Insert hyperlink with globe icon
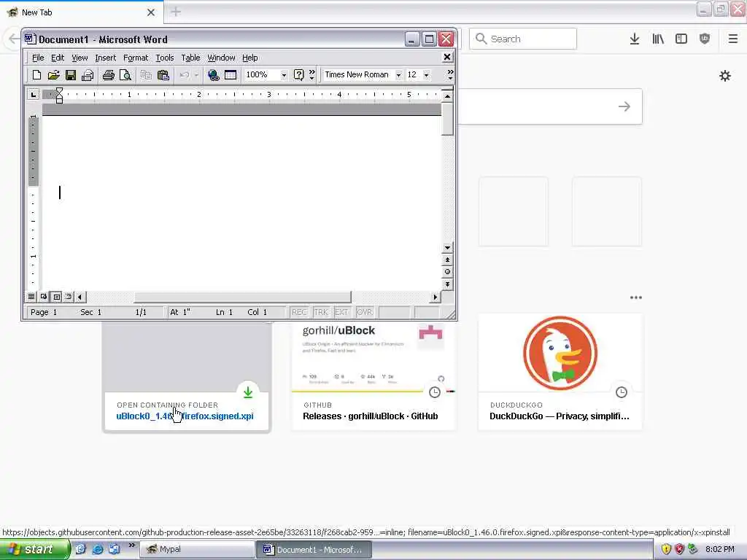The image size is (747, 560). [x=214, y=75]
